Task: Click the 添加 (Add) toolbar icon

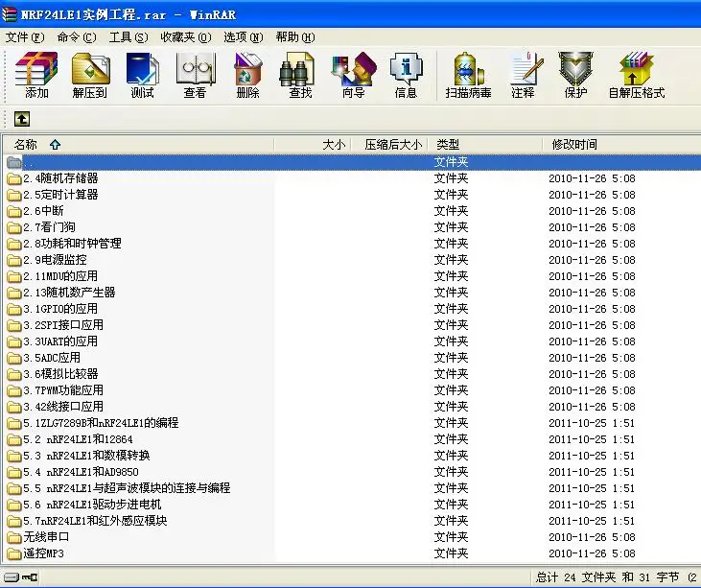Action: click(x=36, y=75)
